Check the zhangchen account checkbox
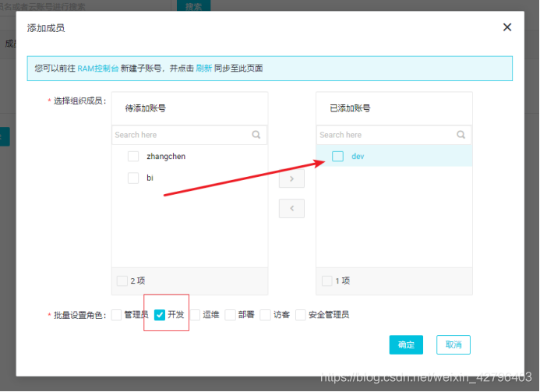 (133, 156)
